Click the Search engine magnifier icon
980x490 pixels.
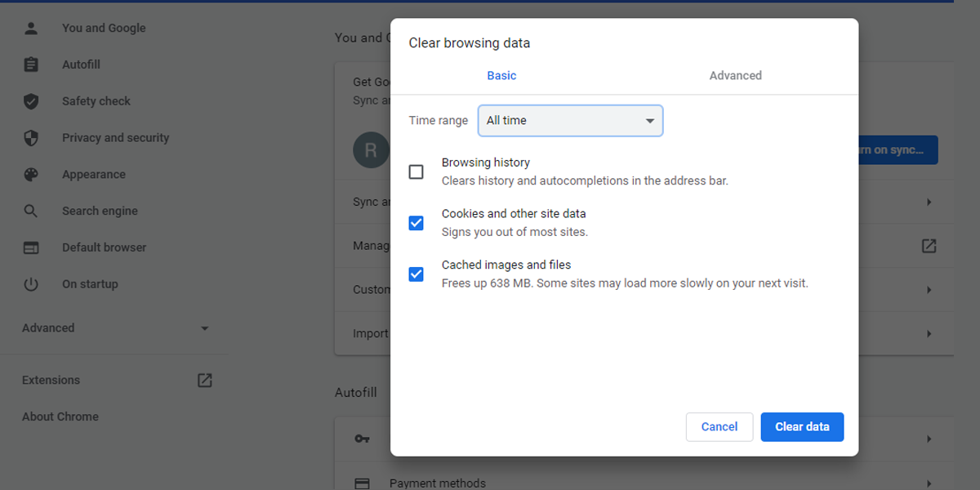pyautogui.click(x=31, y=211)
